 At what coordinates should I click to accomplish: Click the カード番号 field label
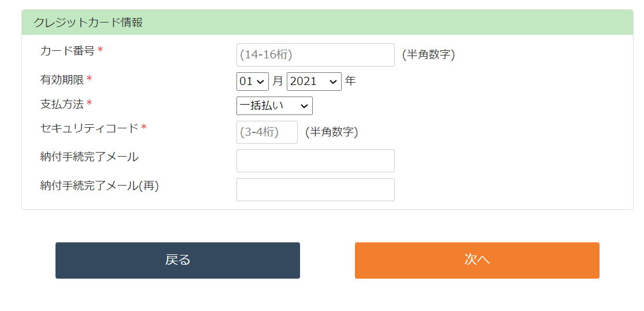67,51
